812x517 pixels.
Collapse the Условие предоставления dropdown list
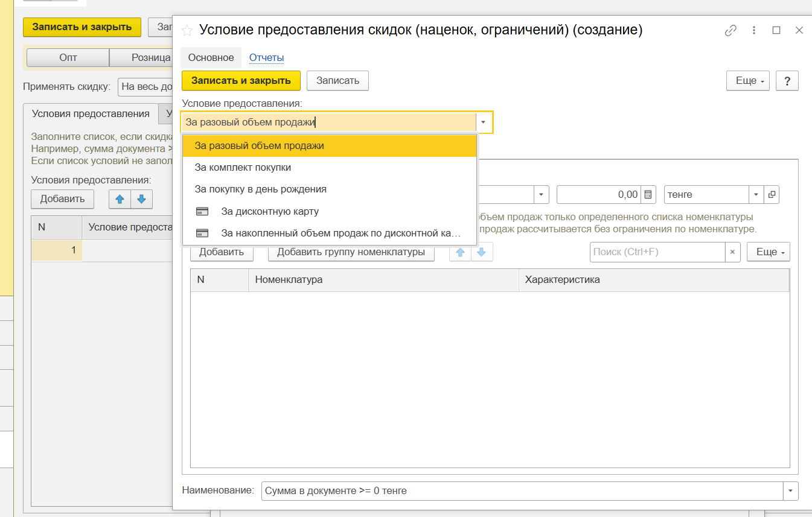[x=483, y=122]
